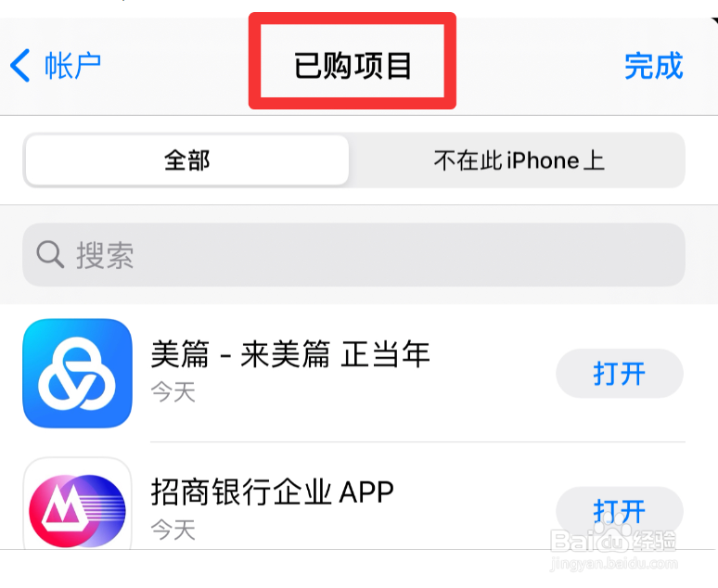Click the red highlight frame border
The image size is (718, 588).
[x=353, y=19]
